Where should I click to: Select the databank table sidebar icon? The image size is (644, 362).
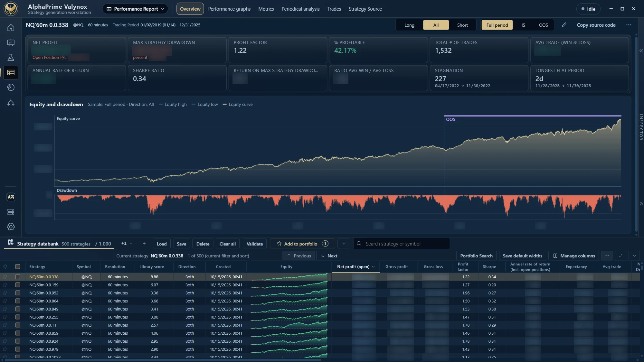click(x=11, y=73)
